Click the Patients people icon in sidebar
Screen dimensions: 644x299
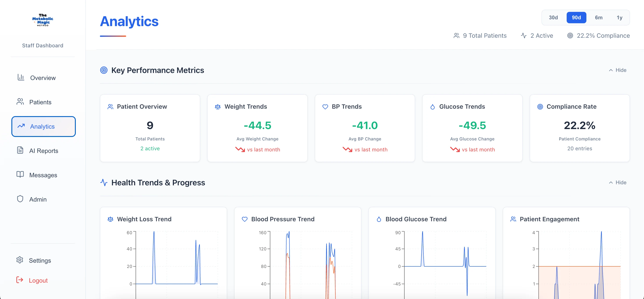(20, 101)
